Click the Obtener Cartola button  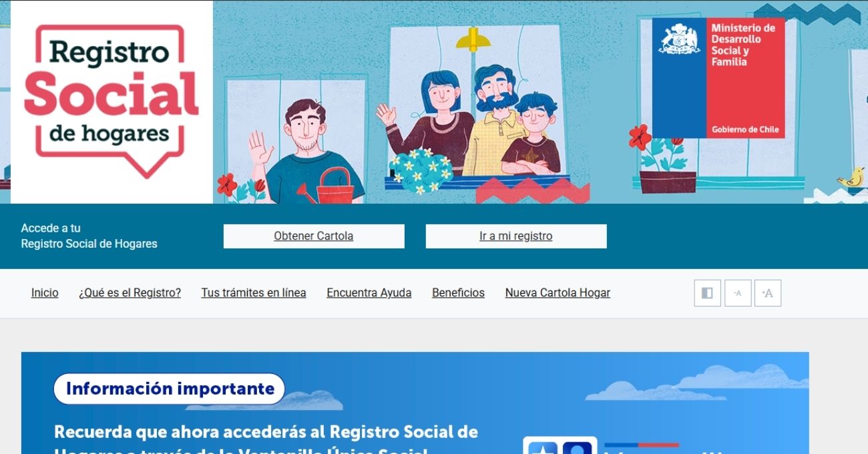point(314,236)
